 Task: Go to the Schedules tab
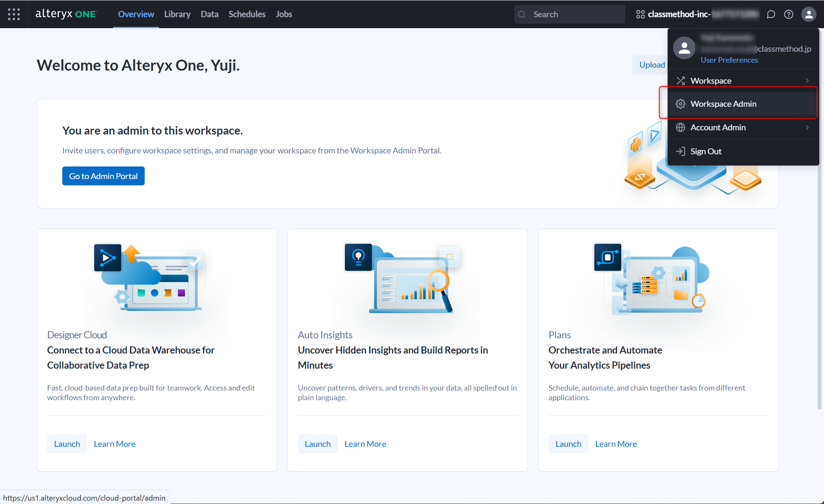(247, 14)
